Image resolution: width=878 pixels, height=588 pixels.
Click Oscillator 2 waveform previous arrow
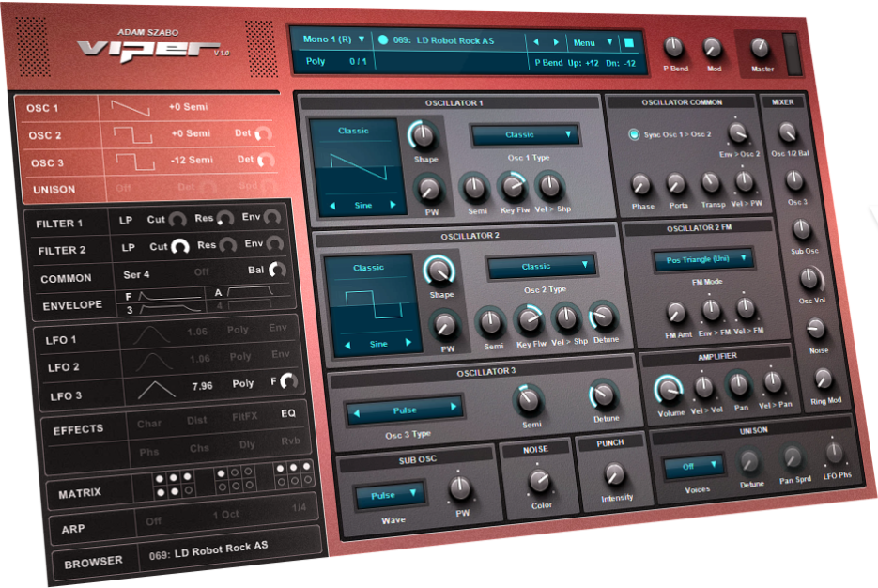pyautogui.click(x=347, y=345)
